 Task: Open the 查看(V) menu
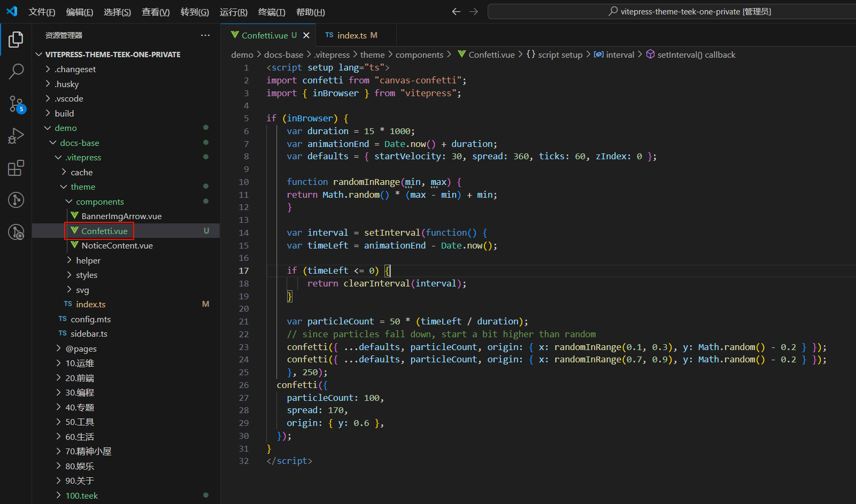pos(156,12)
